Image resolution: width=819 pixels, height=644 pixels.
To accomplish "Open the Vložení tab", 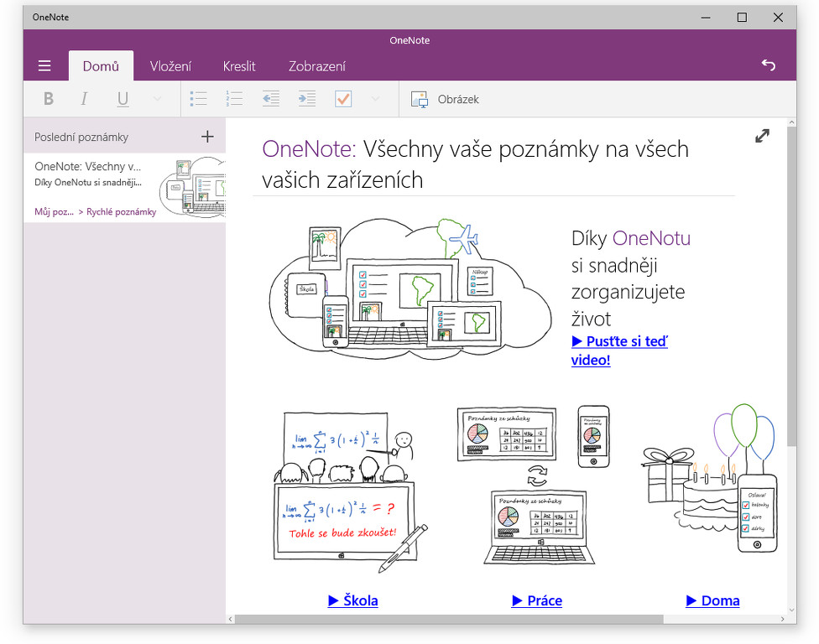I will tap(170, 66).
